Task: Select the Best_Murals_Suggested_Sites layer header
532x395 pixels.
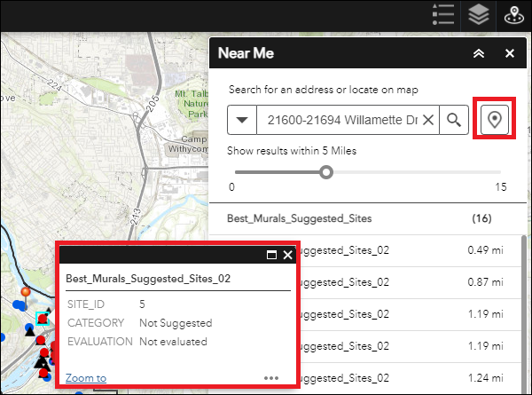Action: tap(368, 218)
